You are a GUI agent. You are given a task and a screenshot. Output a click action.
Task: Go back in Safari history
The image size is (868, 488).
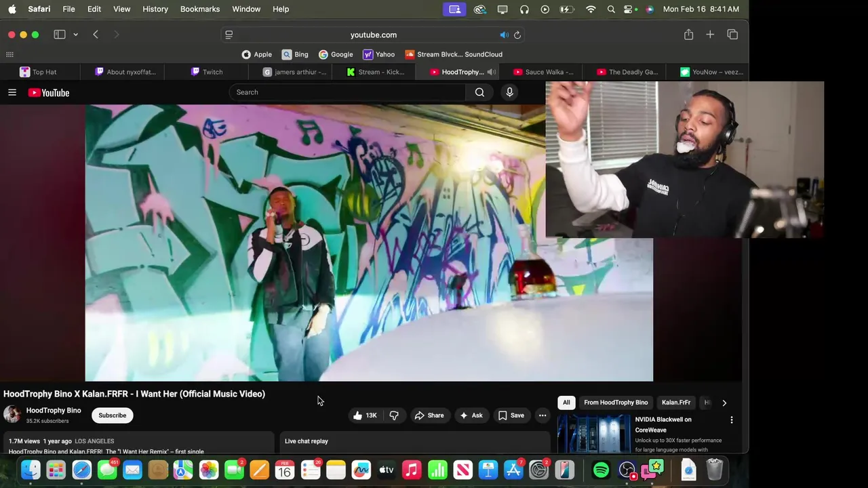pos(96,35)
